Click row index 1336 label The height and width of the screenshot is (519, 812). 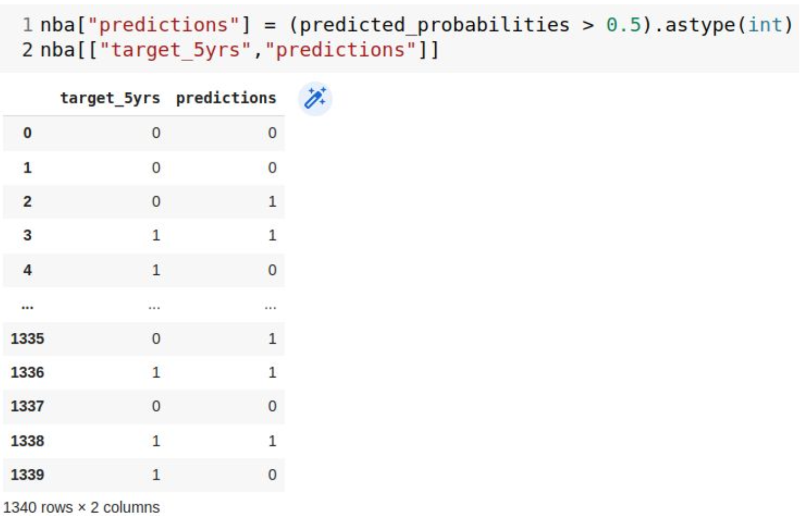click(x=28, y=372)
